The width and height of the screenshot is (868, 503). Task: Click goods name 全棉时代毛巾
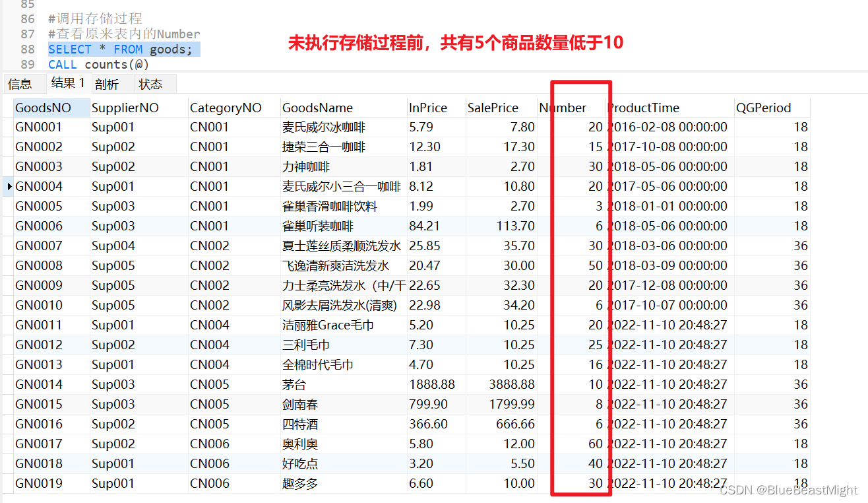click(318, 364)
